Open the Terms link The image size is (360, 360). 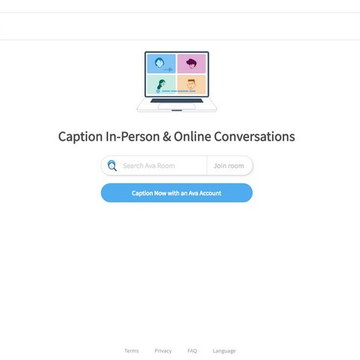coord(132,351)
